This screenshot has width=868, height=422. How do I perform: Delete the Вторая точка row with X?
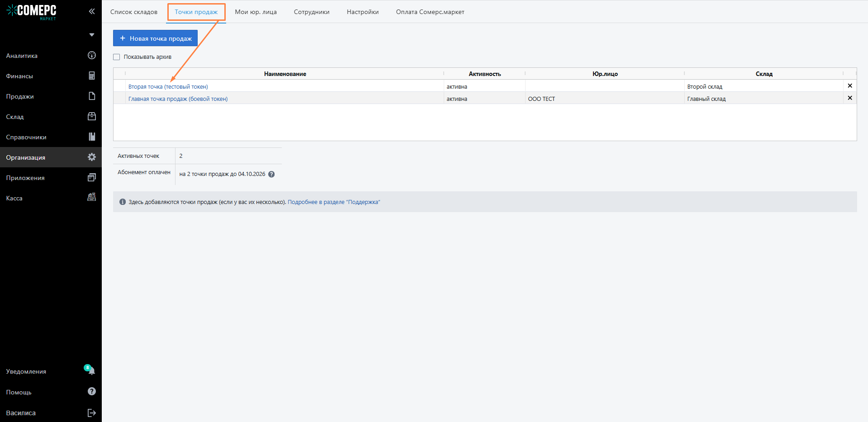(850, 86)
